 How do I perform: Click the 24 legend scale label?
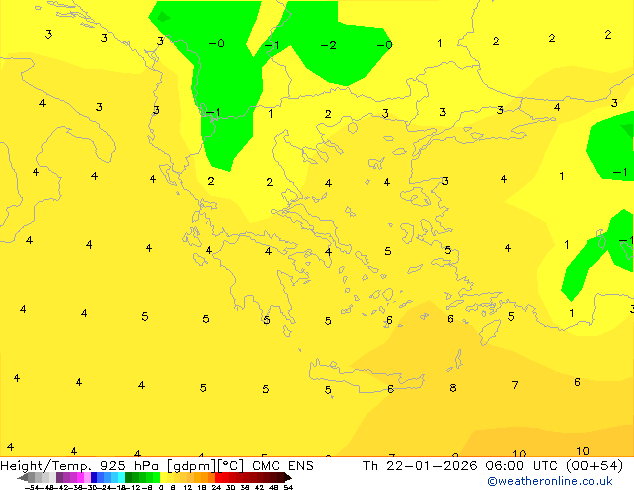(x=216, y=488)
